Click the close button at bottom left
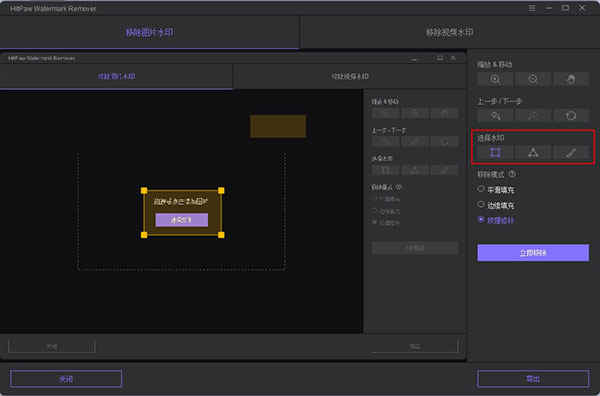Image resolution: width=600 pixels, height=396 pixels. (66, 379)
